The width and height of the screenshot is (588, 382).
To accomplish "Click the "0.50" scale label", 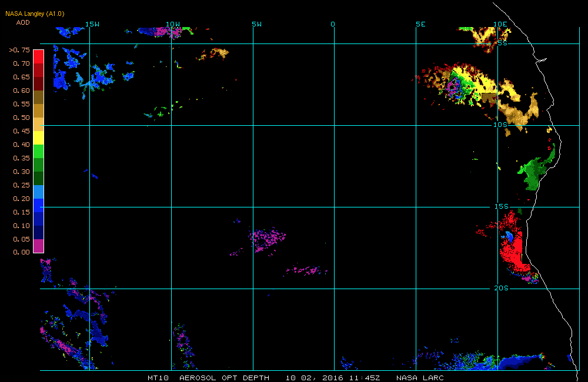I will point(21,118).
